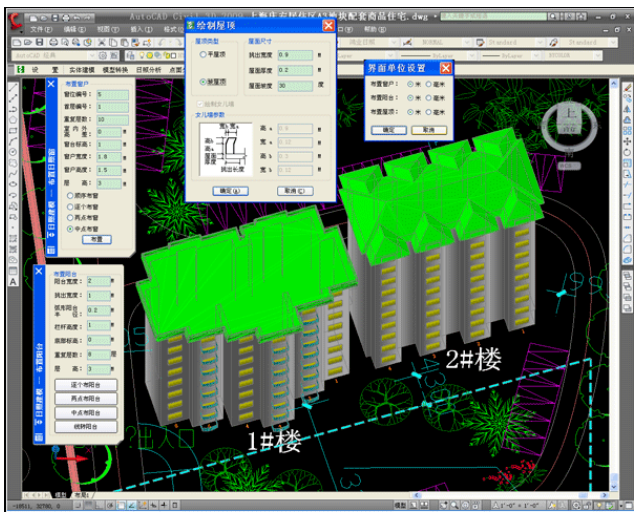640x515 pixels.
Task: Select the Circle draw tool
Action: (x=13, y=152)
